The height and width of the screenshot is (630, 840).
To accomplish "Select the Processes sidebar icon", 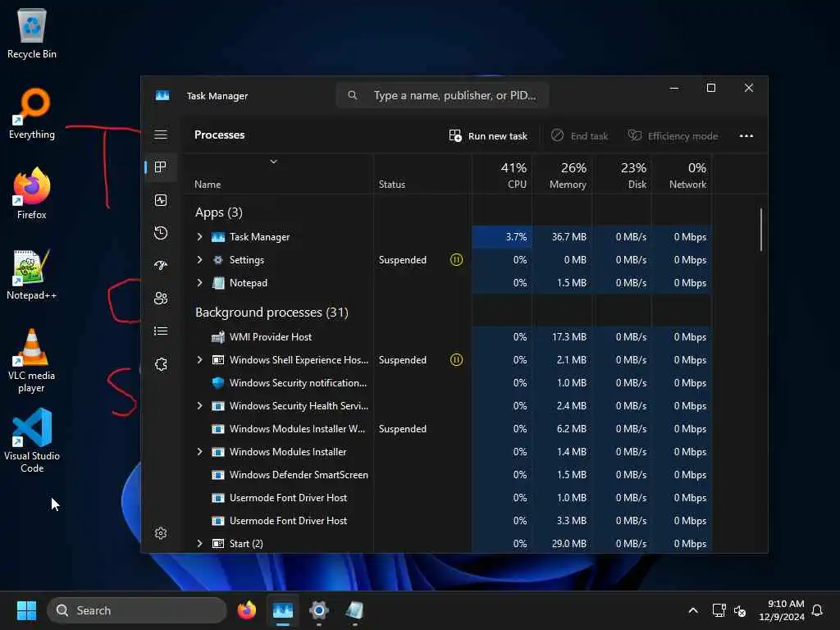I will (161, 167).
